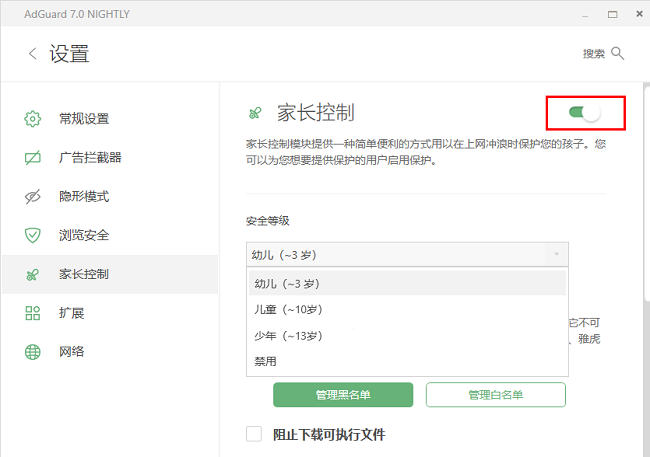Choose 儿童（~10岁）option
The height and width of the screenshot is (457, 650).
click(407, 309)
